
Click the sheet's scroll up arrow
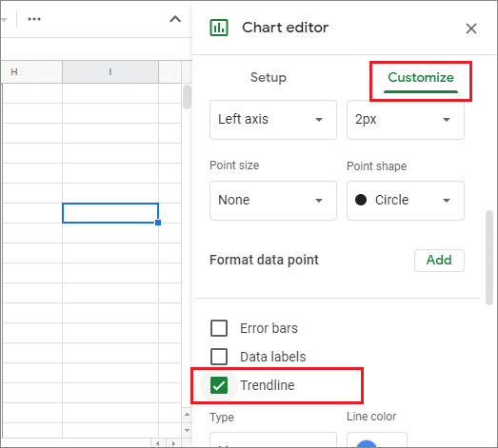point(187,415)
